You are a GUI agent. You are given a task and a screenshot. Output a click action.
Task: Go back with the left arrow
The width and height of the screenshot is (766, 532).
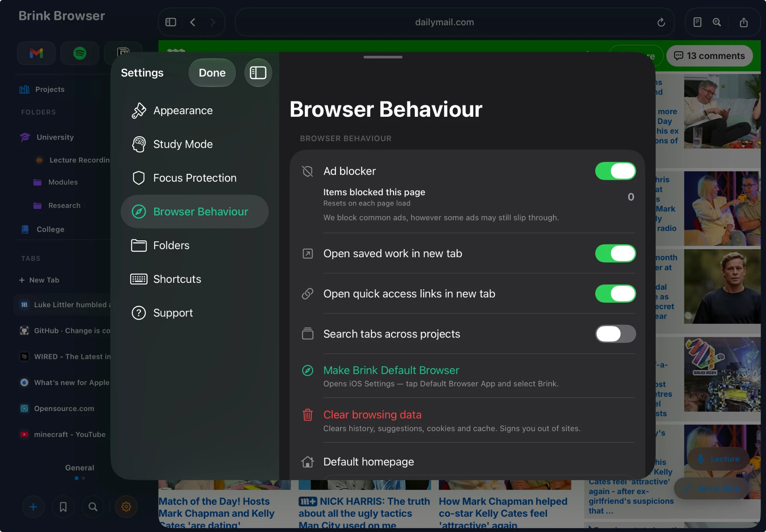(193, 22)
